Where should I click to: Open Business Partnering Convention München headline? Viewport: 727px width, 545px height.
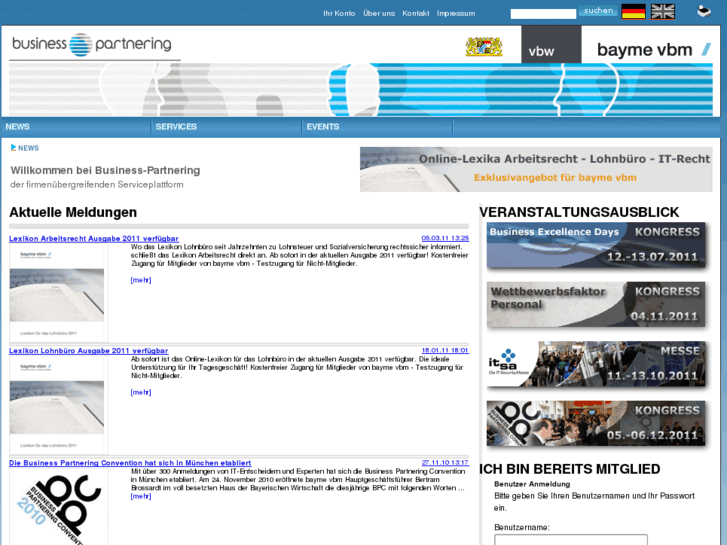click(130, 463)
